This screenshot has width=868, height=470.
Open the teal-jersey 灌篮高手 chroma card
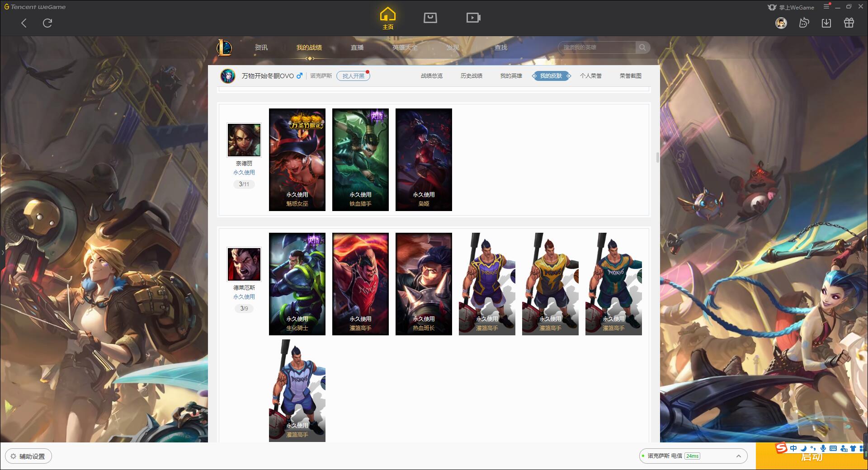point(613,284)
